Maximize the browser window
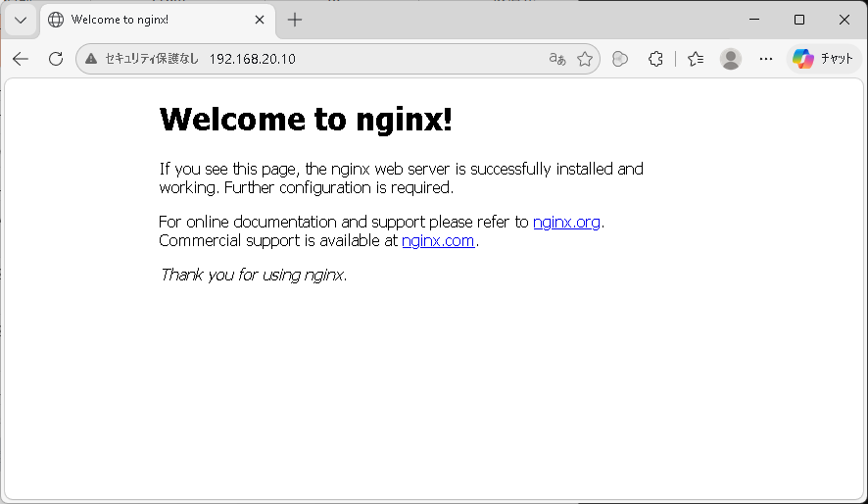Viewport: 868px width, 504px height. click(798, 20)
